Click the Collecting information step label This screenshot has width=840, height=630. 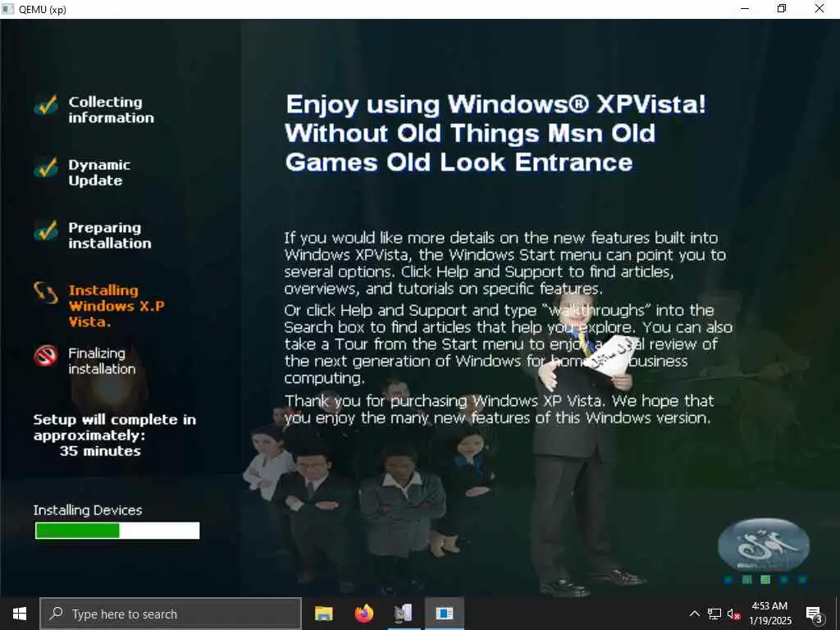coord(111,110)
